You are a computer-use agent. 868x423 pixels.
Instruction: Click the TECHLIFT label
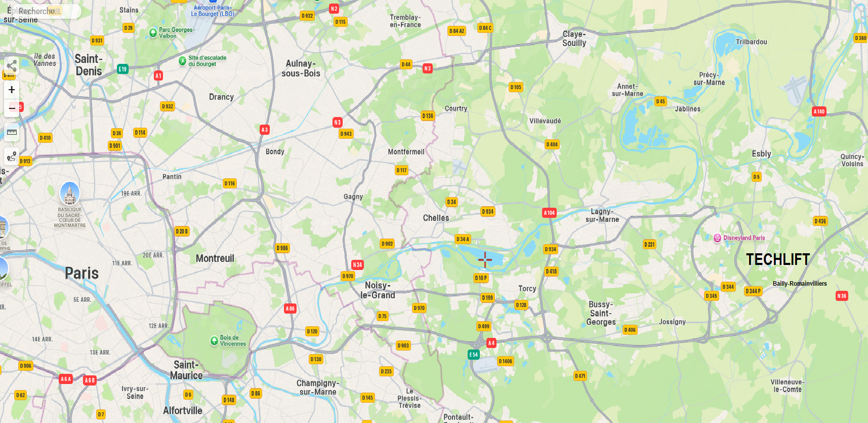click(x=778, y=259)
